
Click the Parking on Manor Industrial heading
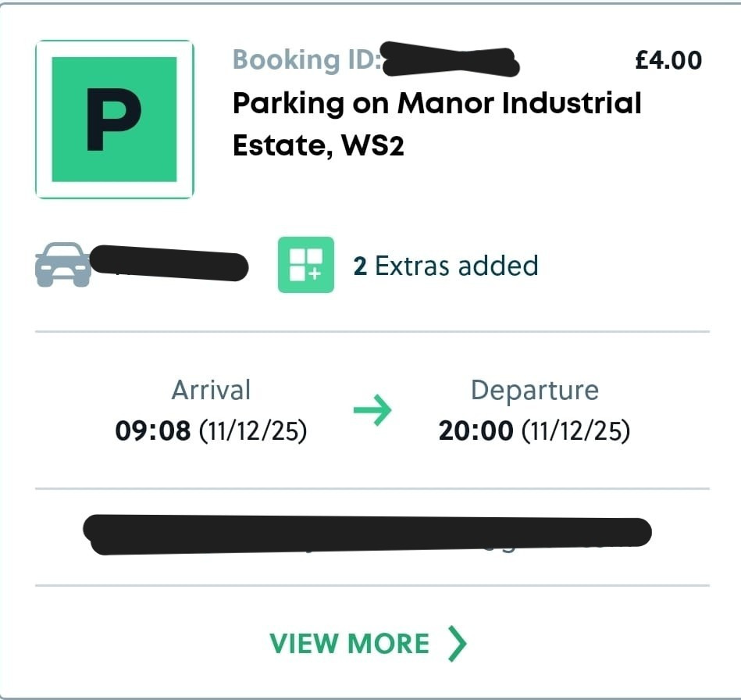[x=436, y=102]
